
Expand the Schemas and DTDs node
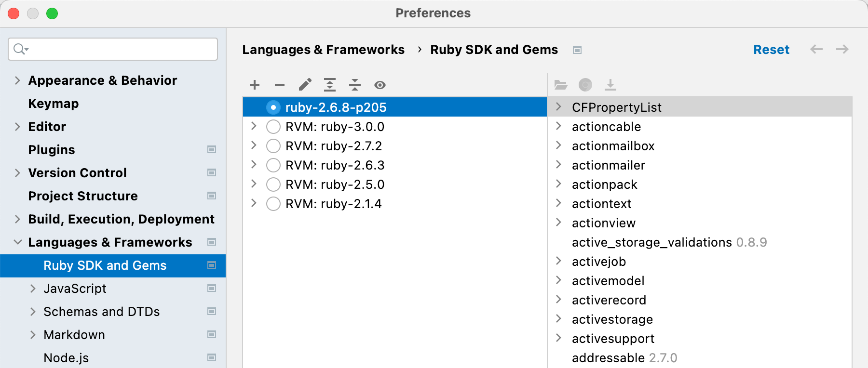point(33,311)
